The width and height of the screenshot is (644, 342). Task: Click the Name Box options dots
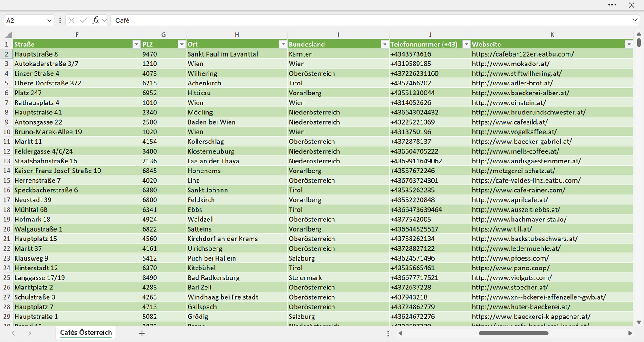(60, 20)
